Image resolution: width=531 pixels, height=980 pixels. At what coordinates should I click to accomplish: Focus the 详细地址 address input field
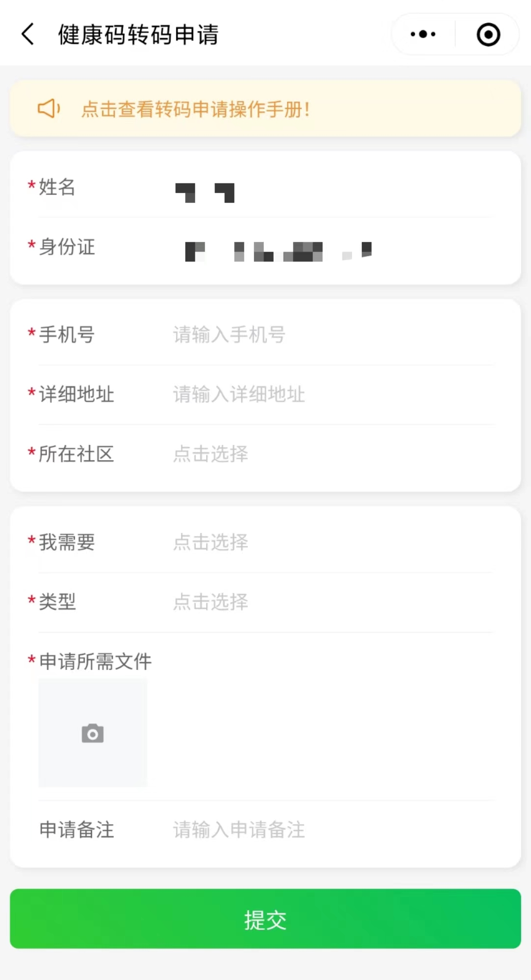click(330, 395)
